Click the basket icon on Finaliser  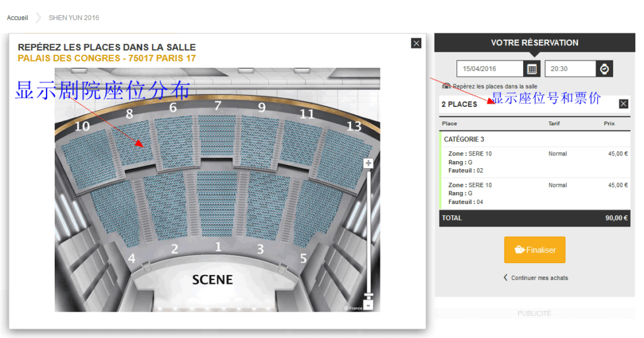tap(519, 250)
